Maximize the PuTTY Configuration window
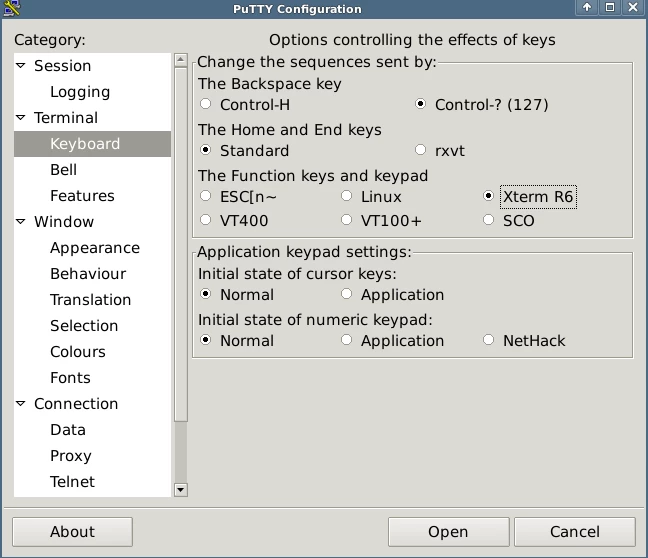648x558 pixels. coord(610,7)
